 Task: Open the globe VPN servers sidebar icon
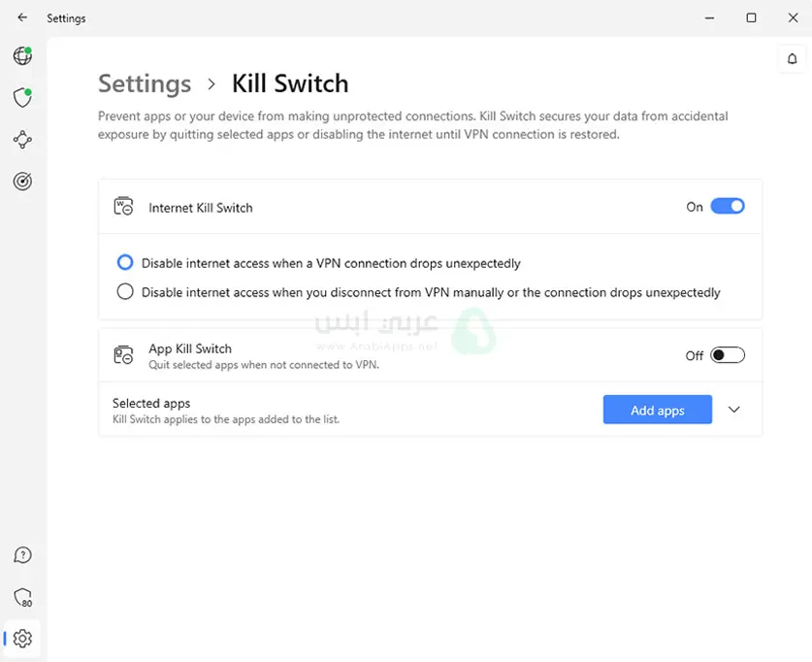coord(22,56)
